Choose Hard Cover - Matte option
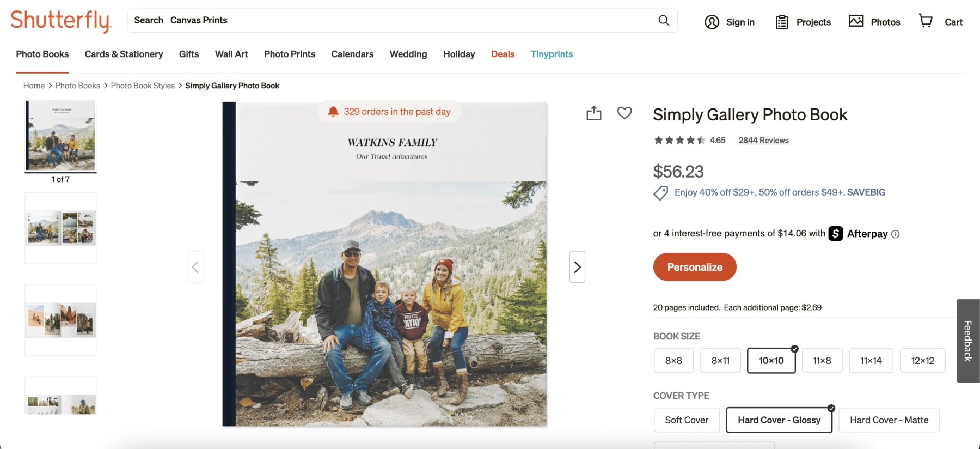 coord(889,420)
